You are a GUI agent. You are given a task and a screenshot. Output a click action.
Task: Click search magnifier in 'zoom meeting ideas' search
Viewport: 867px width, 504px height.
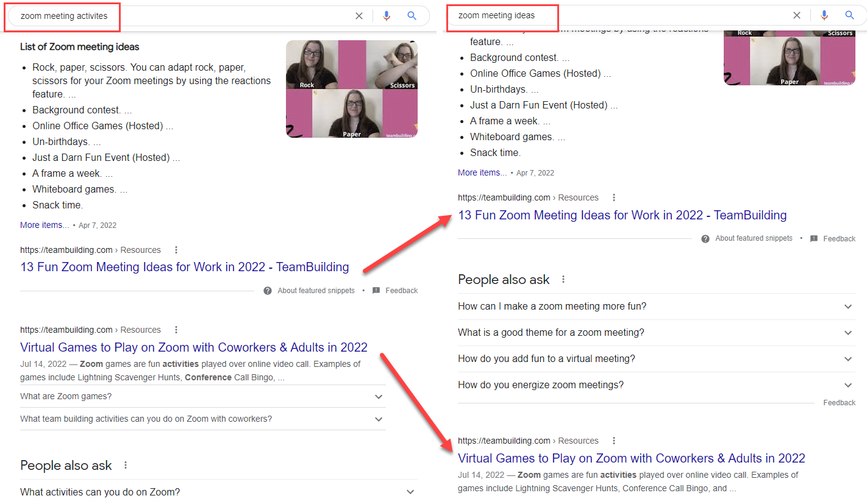[850, 15]
